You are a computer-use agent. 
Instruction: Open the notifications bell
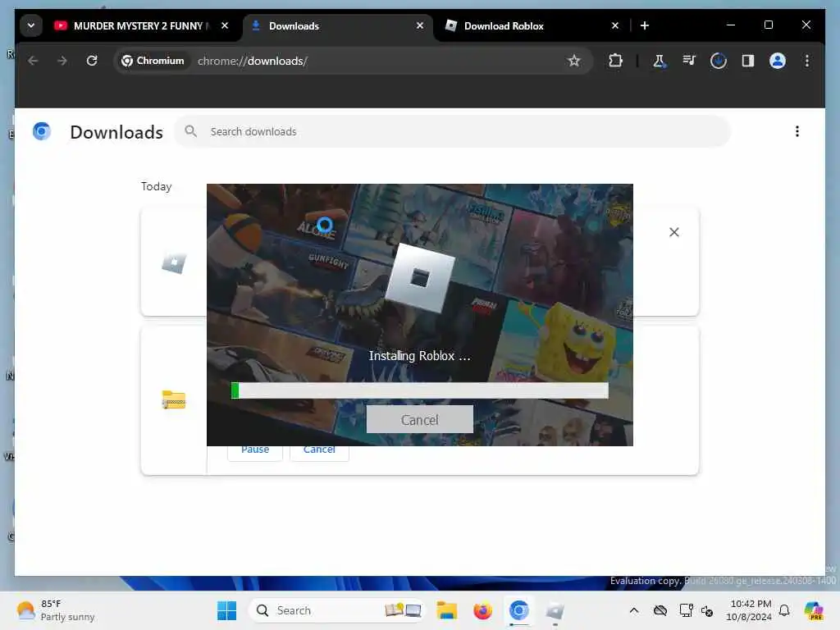(784, 610)
